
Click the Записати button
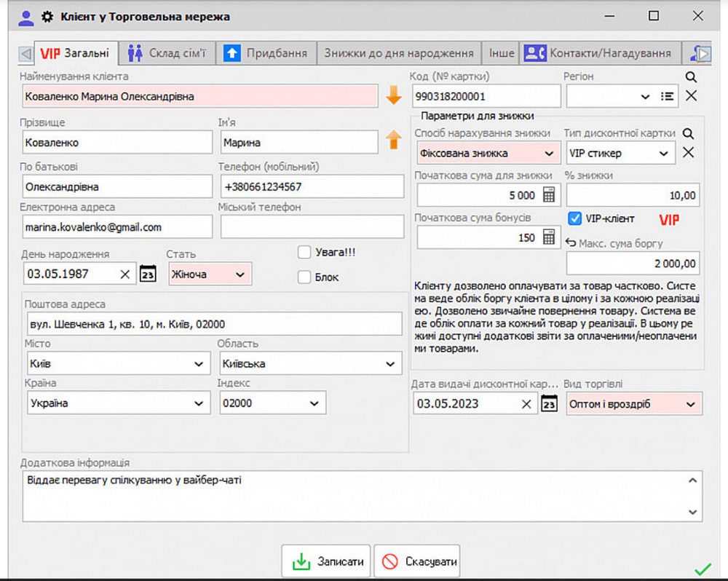[x=327, y=561]
